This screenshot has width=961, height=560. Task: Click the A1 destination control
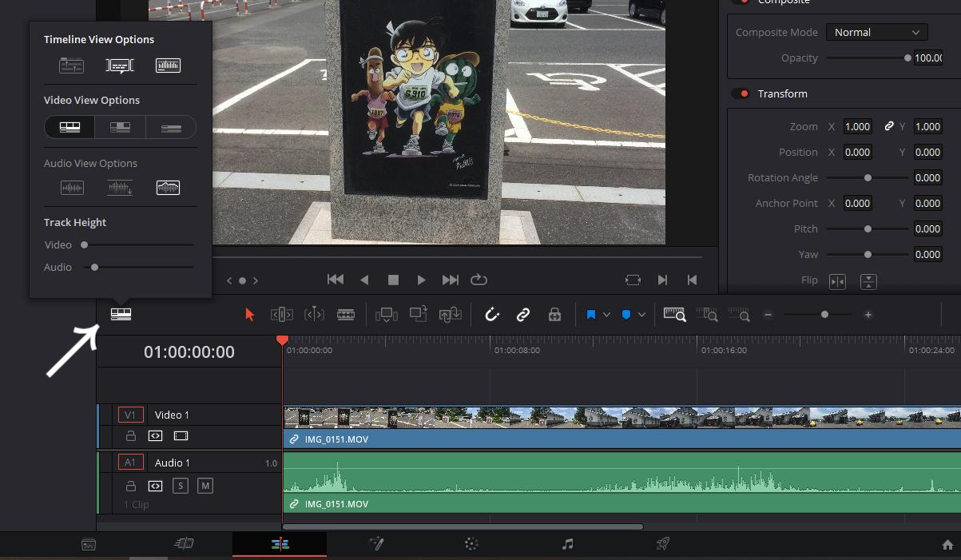tap(131, 462)
